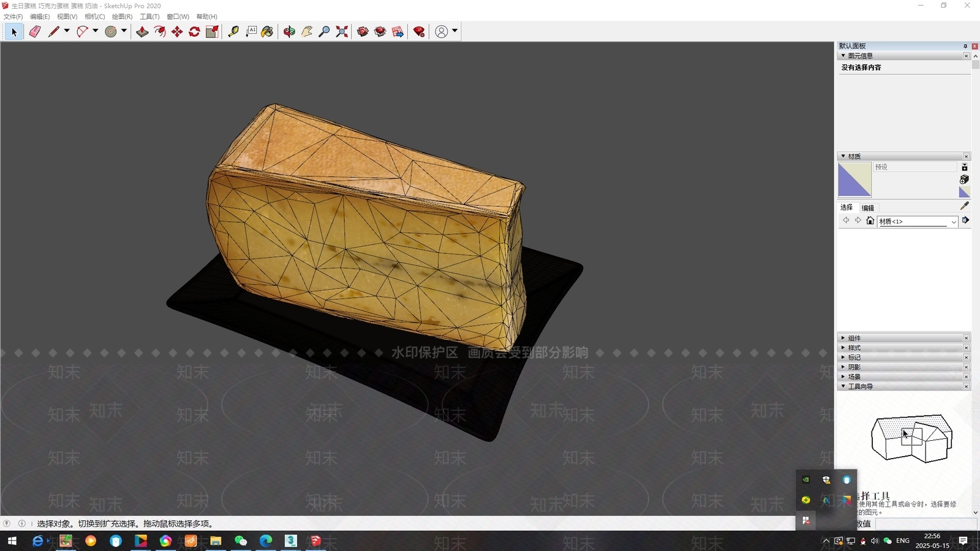980x551 pixels.
Task: Collapse the 材质 panel
Action: click(843, 156)
